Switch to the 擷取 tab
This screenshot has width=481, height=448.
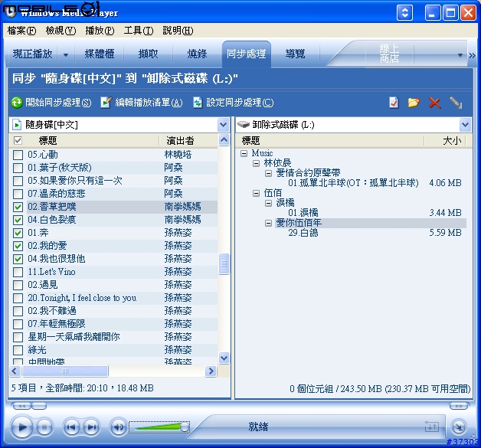tap(148, 54)
